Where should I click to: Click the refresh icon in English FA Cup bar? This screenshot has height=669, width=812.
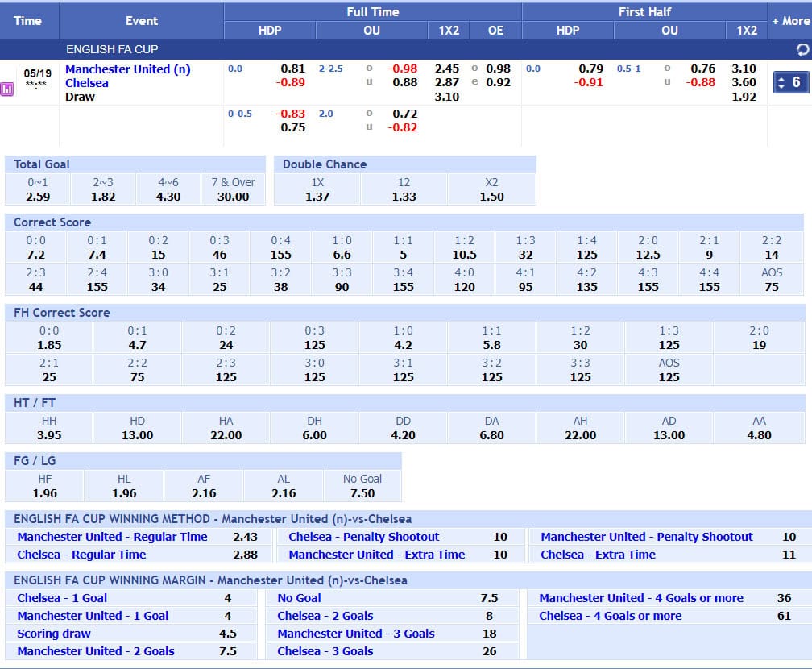coord(802,50)
